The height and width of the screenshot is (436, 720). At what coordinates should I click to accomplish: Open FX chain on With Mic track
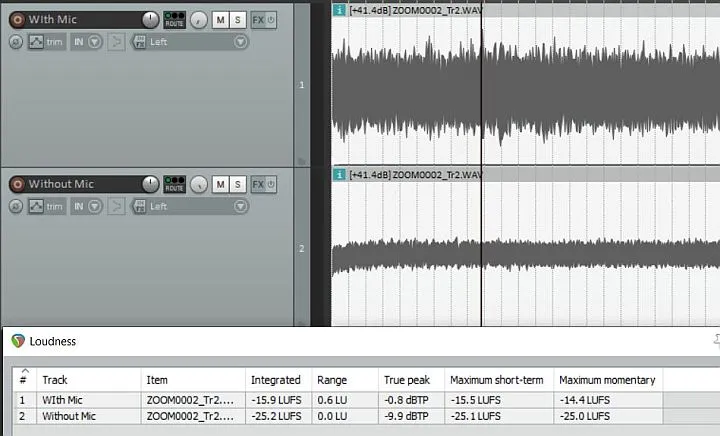coord(259,19)
